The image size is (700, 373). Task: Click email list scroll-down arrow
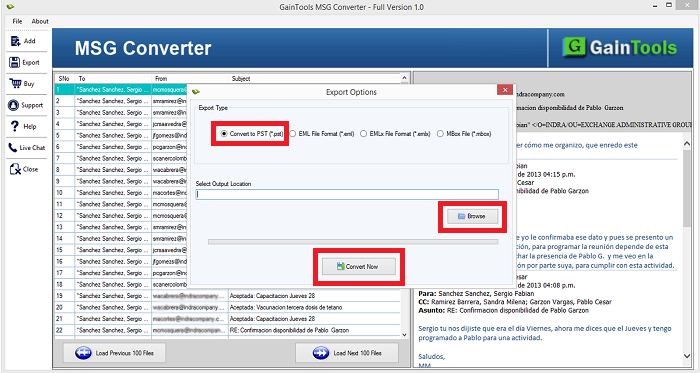pyautogui.click(x=404, y=335)
